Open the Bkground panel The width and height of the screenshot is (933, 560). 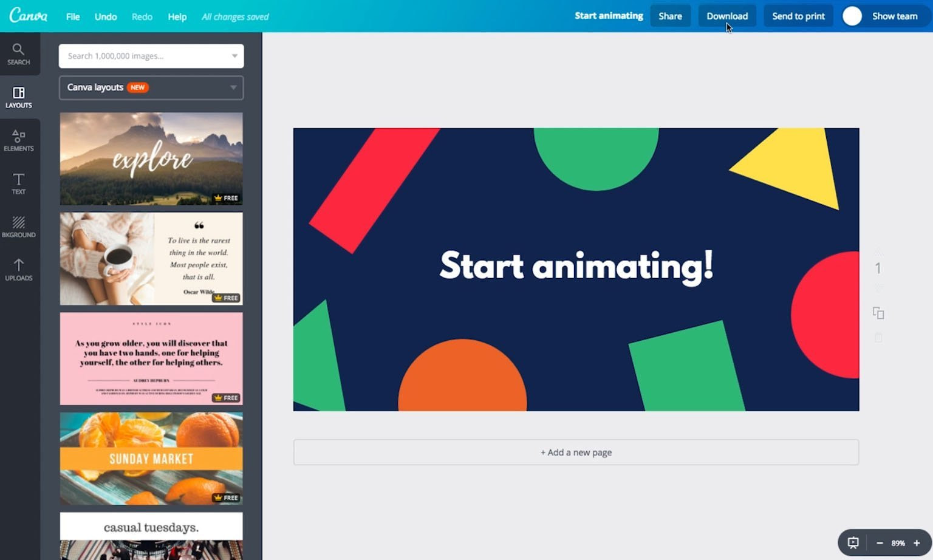(x=19, y=226)
